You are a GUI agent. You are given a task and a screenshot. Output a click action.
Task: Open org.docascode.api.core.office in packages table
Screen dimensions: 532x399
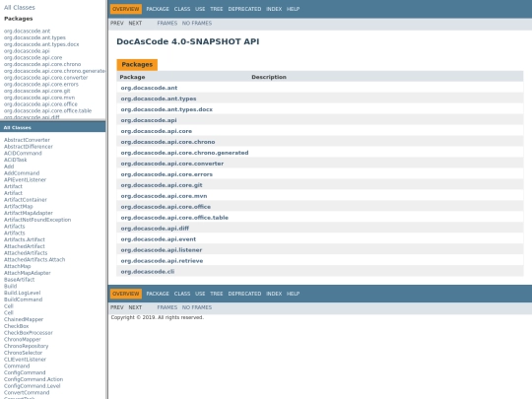pos(166,207)
